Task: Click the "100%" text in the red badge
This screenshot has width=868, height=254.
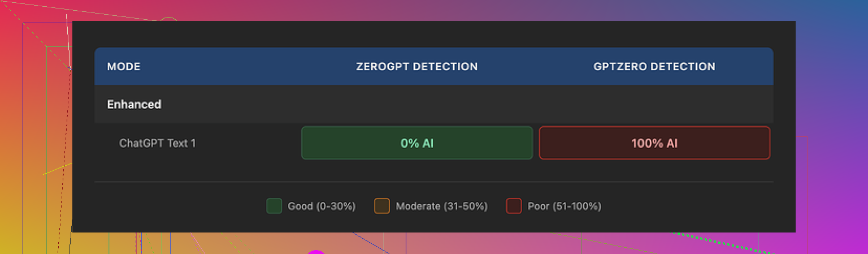Action: tap(647, 144)
